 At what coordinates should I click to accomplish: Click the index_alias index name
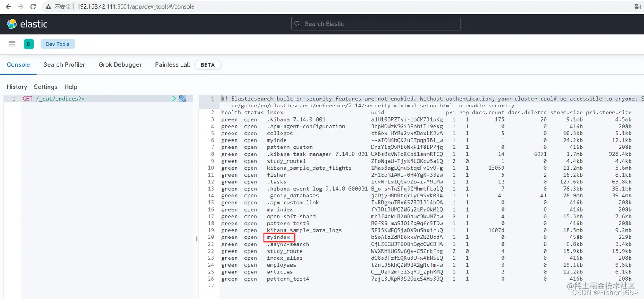(285, 258)
